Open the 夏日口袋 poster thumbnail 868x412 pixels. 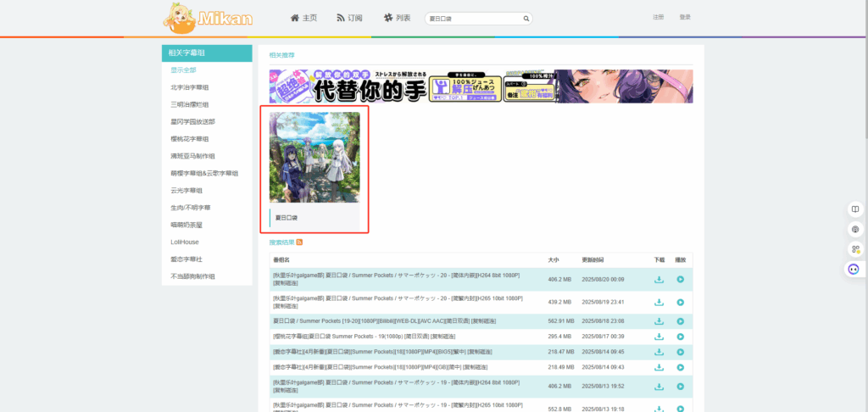click(x=314, y=158)
